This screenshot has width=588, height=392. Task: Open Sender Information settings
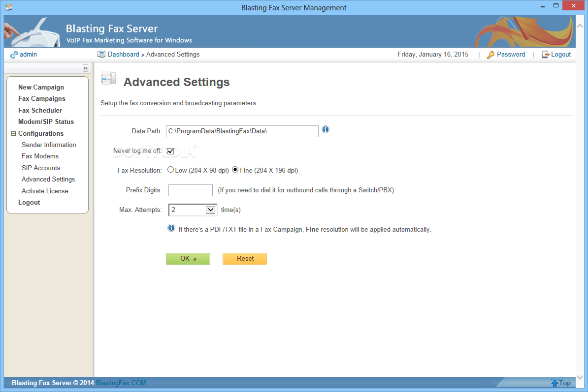tap(49, 145)
